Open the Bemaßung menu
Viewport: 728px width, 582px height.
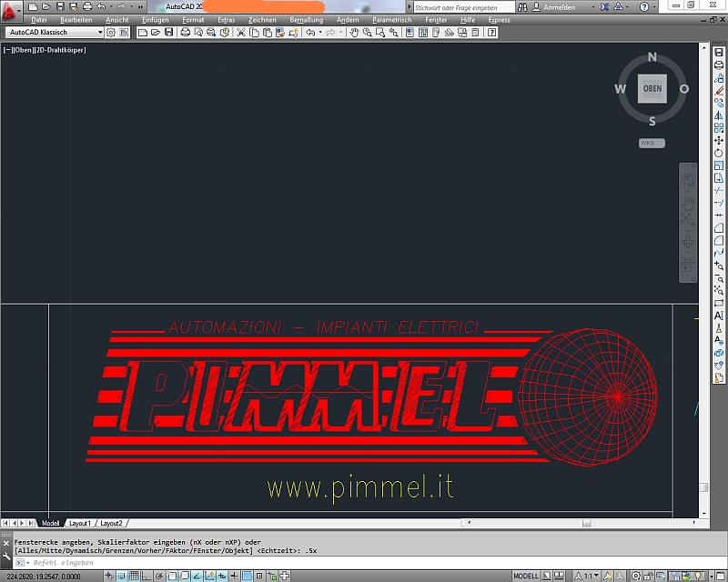306,20
